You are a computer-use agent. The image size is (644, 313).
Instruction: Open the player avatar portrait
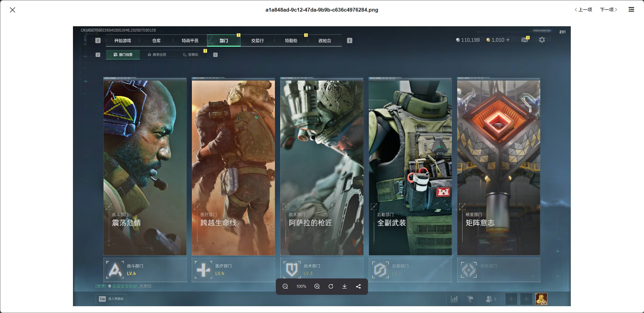[542, 299]
